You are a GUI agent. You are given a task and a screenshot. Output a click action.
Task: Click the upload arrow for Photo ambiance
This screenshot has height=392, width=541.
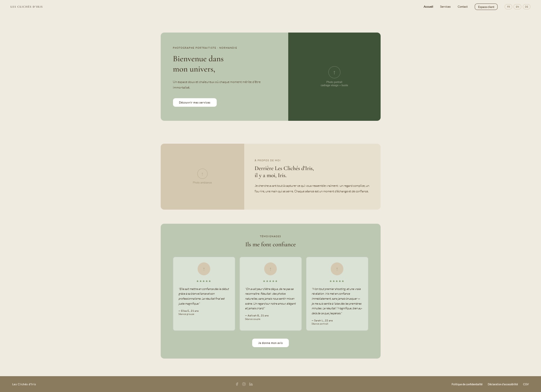(202, 174)
